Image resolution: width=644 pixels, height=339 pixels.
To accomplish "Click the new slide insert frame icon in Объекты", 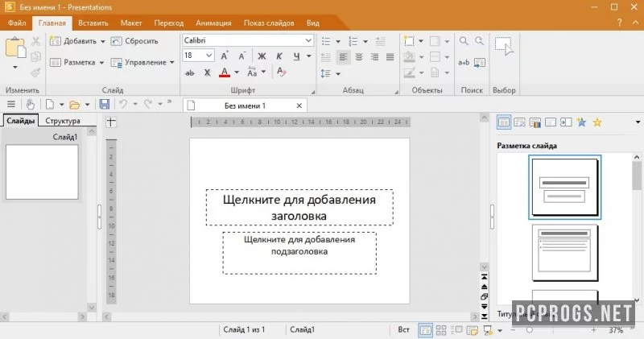I will 409,41.
